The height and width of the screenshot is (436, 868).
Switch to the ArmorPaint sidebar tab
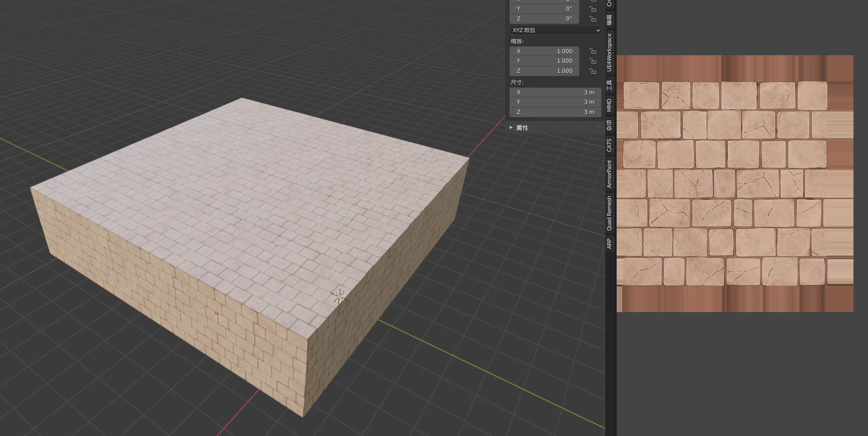tap(609, 174)
